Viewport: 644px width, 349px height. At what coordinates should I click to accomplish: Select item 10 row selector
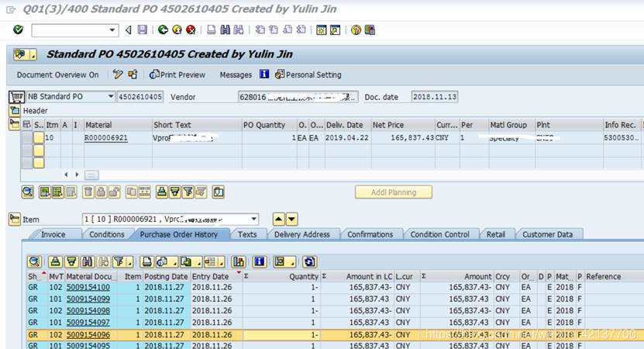tap(27, 138)
